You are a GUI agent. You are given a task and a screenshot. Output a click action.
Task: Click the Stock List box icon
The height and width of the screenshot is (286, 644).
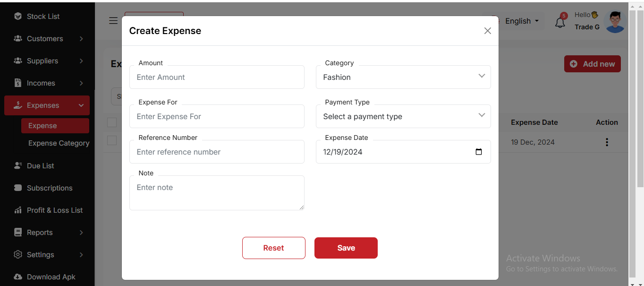click(18, 17)
